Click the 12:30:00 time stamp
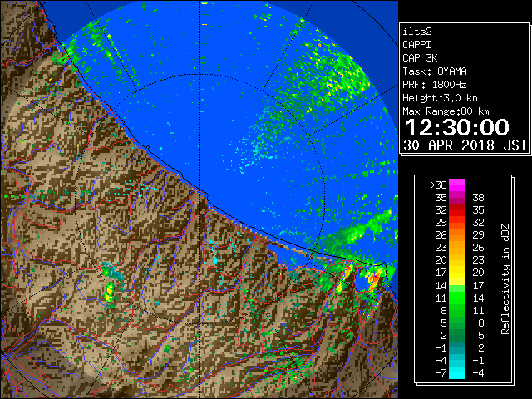The width and height of the screenshot is (532, 399). pos(457,127)
